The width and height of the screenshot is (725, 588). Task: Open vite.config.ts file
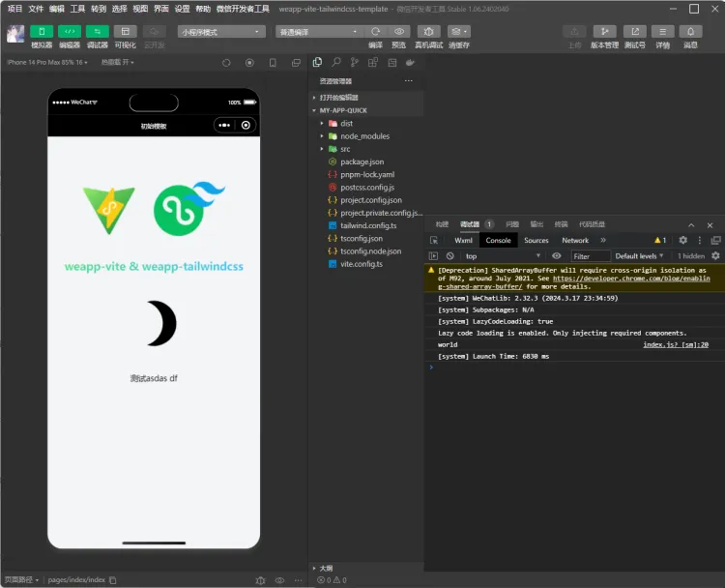(x=366, y=264)
